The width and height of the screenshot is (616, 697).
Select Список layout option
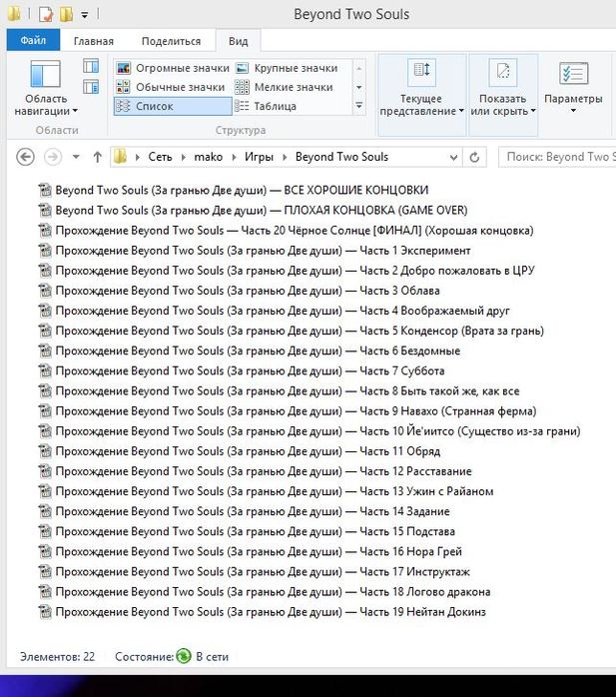[x=173, y=106]
